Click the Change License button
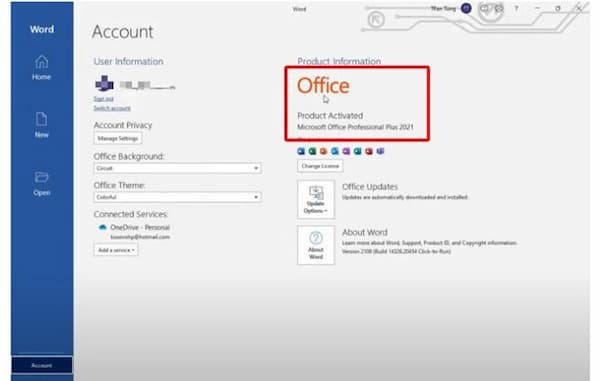 (x=320, y=166)
